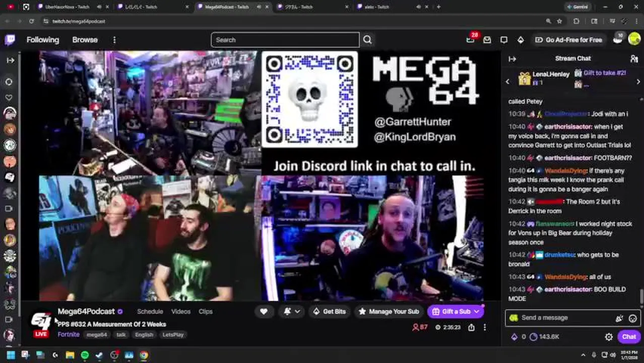Open Steam from taskbar

[x=99, y=355]
